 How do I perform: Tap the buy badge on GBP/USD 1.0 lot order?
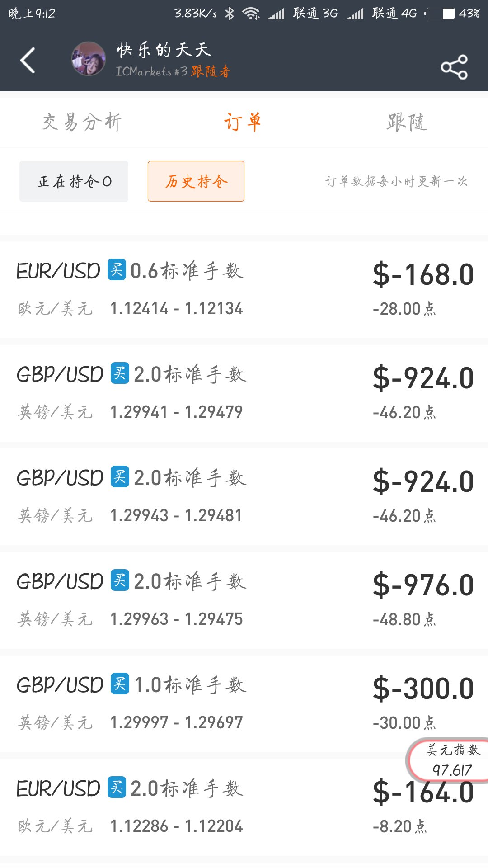[120, 684]
